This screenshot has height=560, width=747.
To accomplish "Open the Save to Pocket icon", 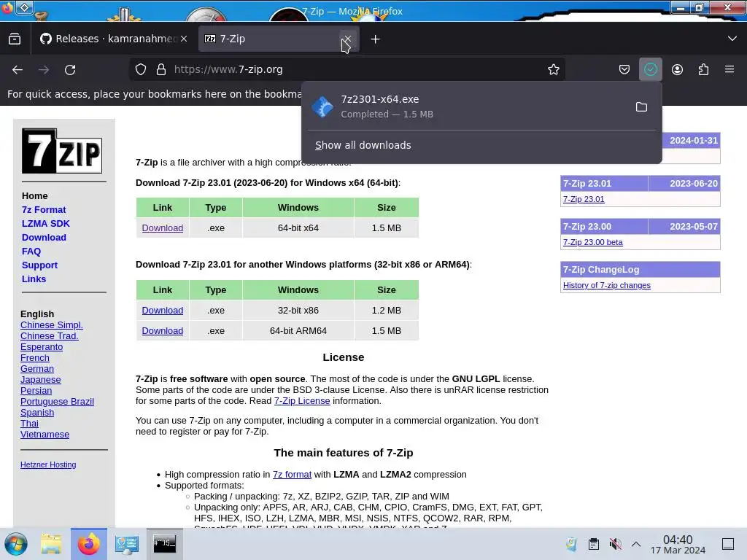I will tap(624, 69).
